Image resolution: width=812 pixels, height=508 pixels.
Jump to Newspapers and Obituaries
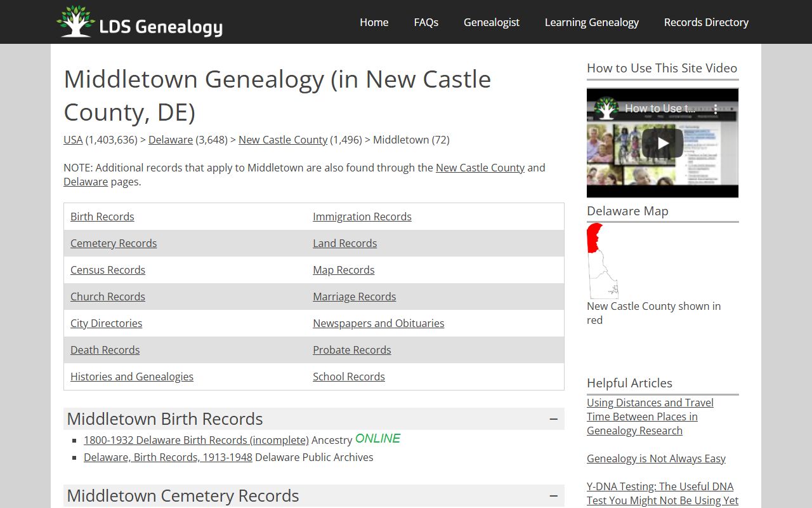[379, 323]
